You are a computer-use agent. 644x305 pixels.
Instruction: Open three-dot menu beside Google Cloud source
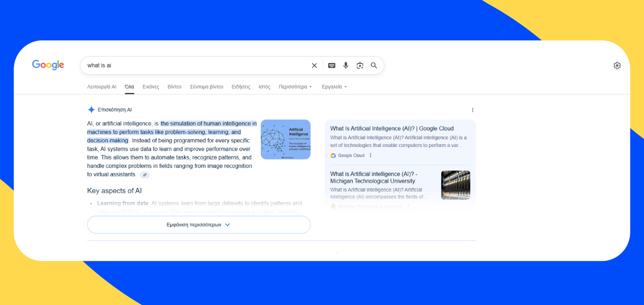coord(370,155)
